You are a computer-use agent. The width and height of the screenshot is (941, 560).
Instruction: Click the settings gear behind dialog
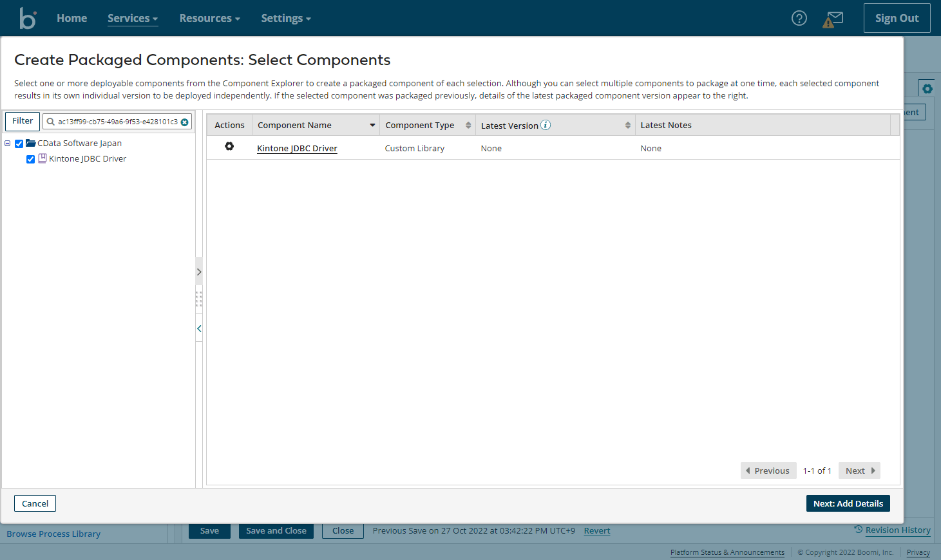pos(927,89)
